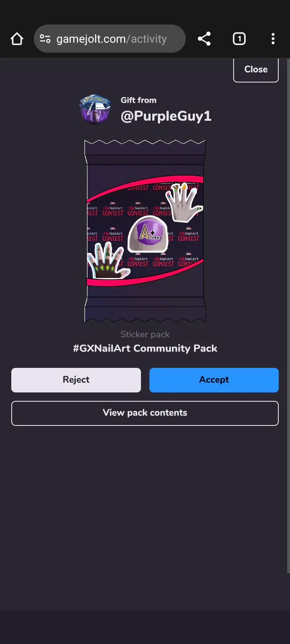Reject the sticker pack gift
This screenshot has height=644, width=290.
coord(76,380)
